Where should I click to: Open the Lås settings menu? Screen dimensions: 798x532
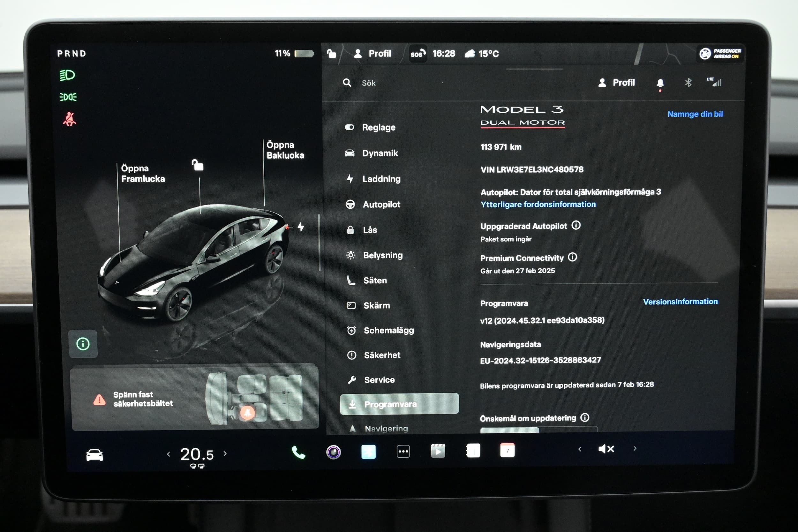coord(362,230)
